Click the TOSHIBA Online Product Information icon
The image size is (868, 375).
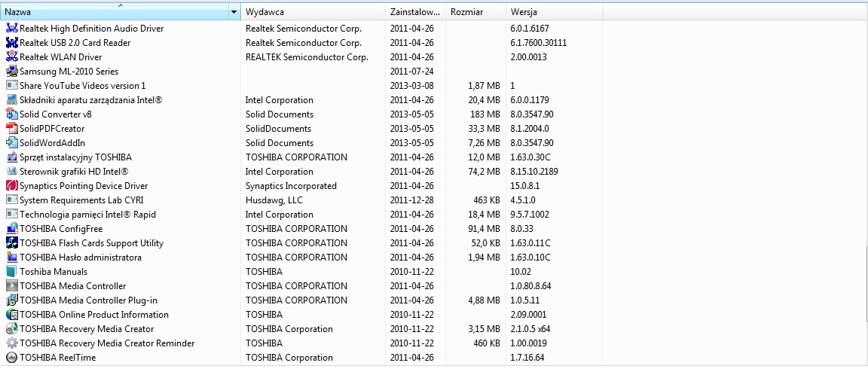click(11, 315)
